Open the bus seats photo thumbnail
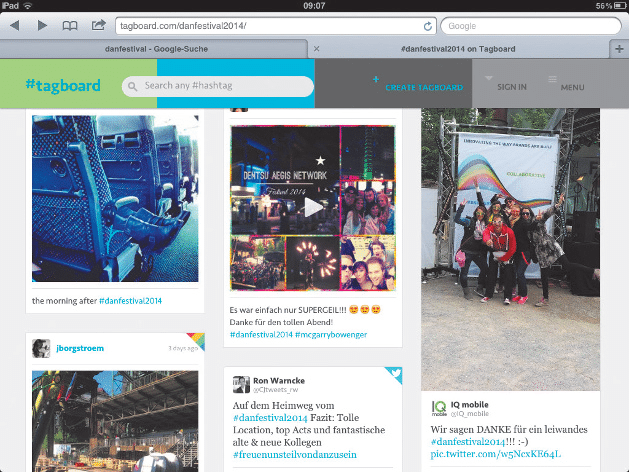Viewport: 629px width, 472px height. click(115, 198)
